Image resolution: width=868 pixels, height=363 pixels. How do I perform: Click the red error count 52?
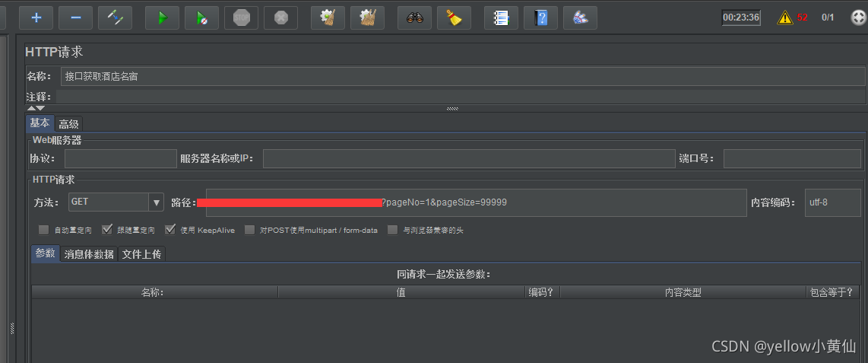click(x=802, y=18)
